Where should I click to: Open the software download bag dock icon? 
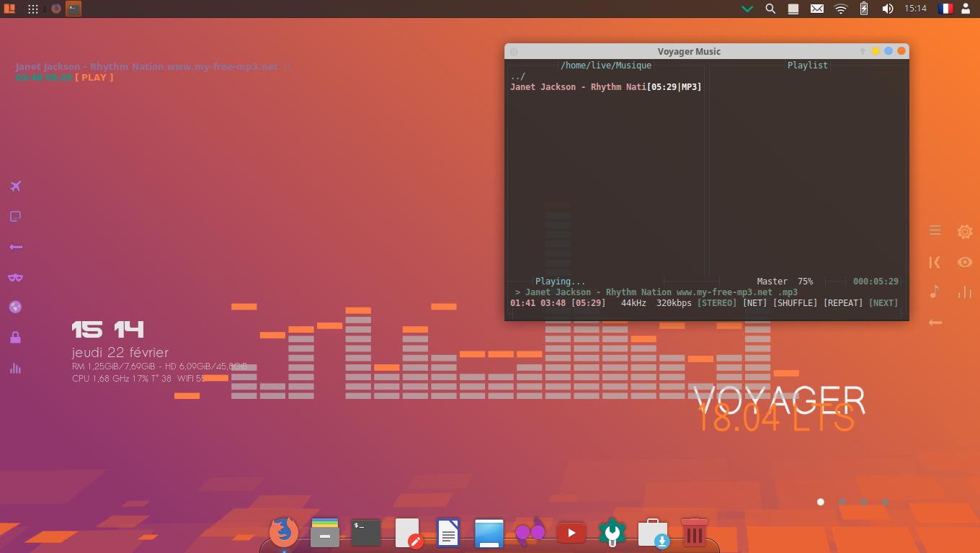[x=654, y=534]
